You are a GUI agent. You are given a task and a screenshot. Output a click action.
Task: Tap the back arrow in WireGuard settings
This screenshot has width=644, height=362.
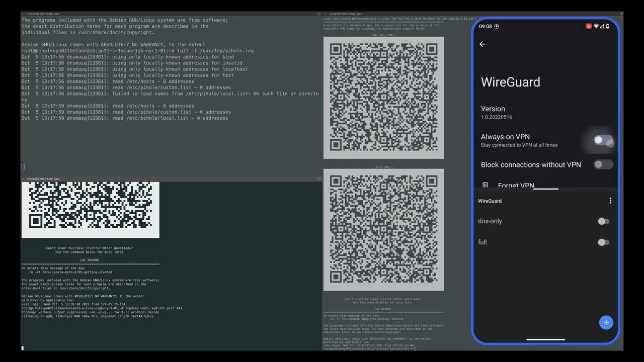(482, 44)
